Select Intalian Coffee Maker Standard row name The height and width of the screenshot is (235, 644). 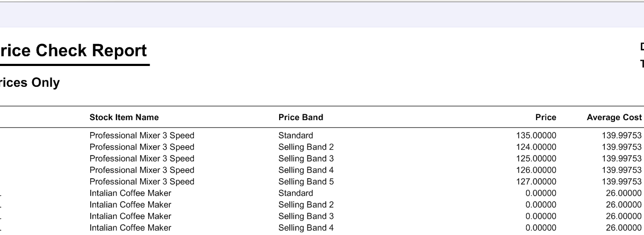130,193
